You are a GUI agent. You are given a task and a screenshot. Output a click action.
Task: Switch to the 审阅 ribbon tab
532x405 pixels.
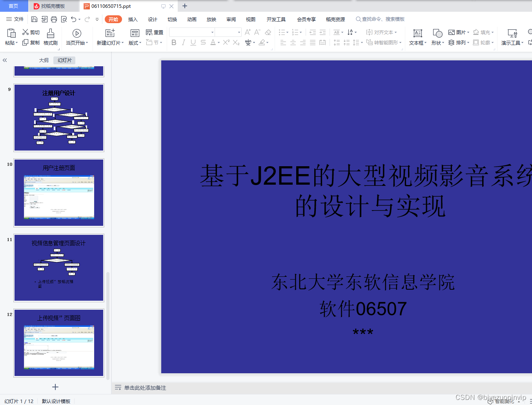(x=231, y=19)
